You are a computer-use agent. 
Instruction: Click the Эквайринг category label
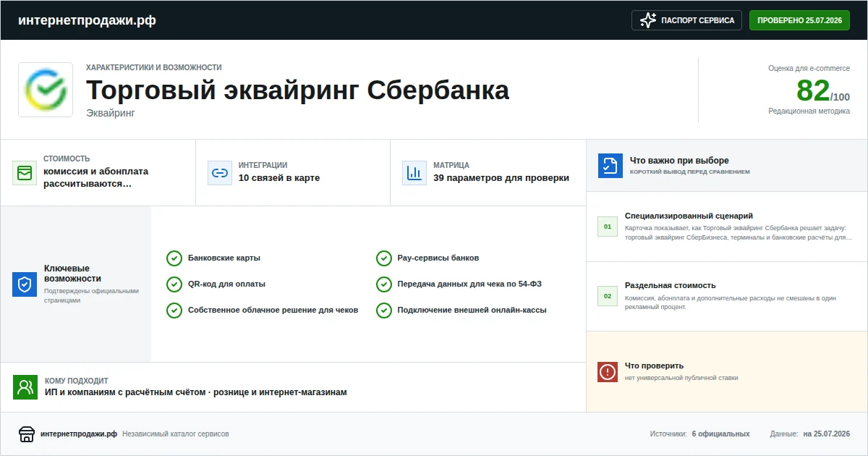click(x=111, y=113)
